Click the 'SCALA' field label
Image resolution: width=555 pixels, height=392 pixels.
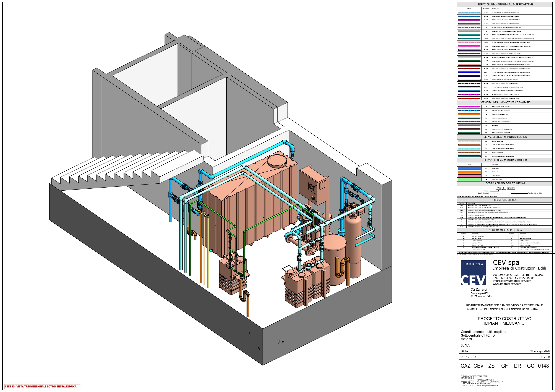click(465, 346)
